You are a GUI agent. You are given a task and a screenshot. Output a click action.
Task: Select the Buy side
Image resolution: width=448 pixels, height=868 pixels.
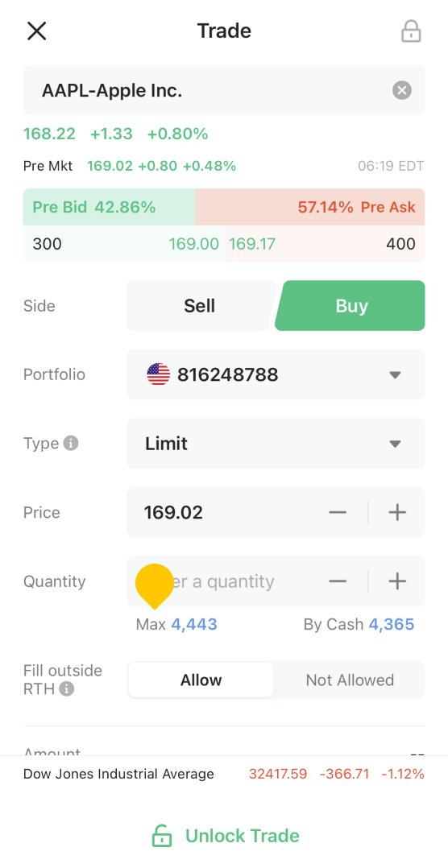click(x=351, y=306)
